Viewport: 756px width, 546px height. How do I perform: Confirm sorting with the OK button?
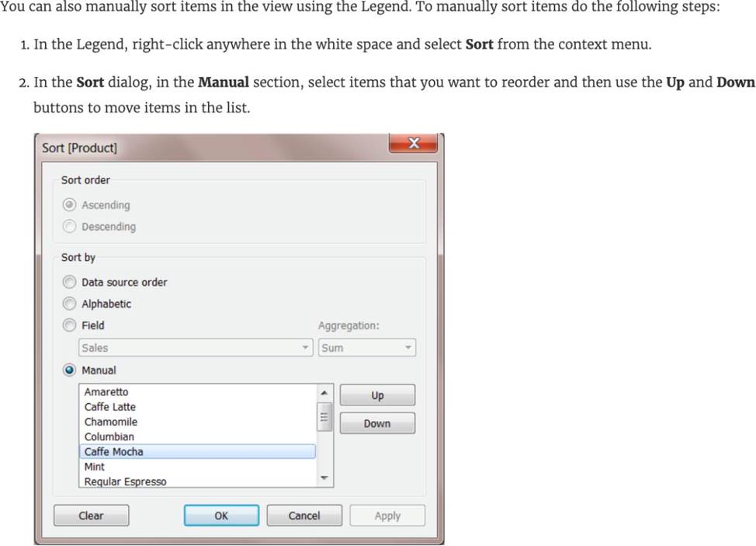221,516
